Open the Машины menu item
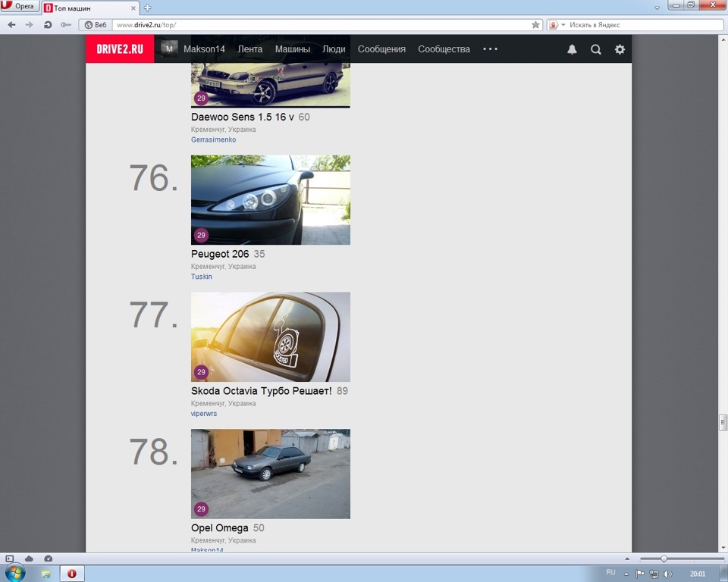This screenshot has height=582, width=728. tap(293, 48)
